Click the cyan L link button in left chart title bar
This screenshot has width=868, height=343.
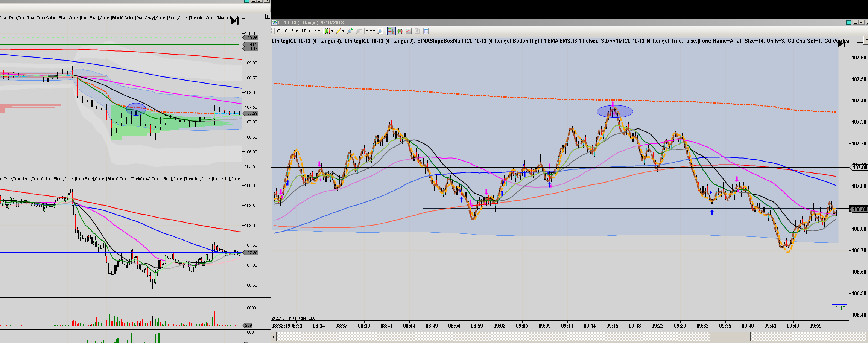point(247,1)
